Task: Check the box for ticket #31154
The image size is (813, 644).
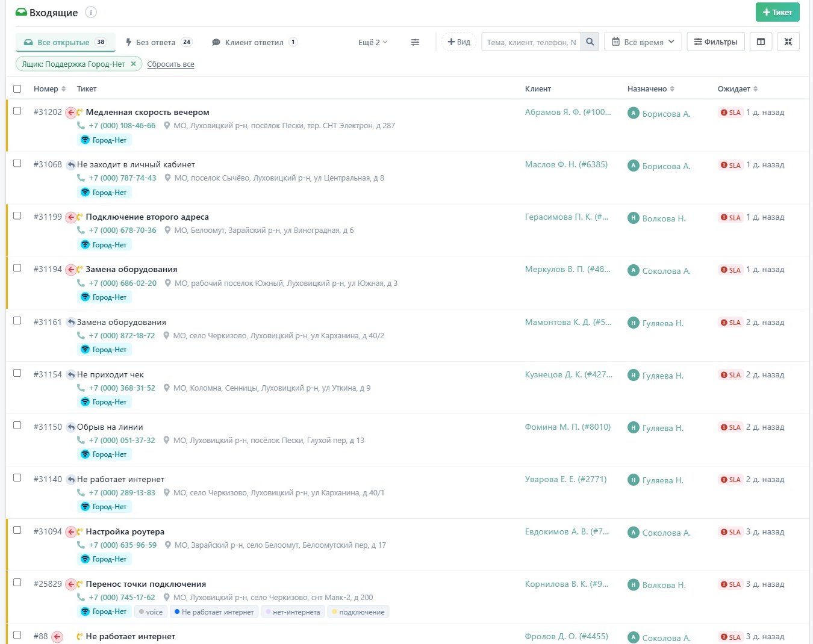Action: (17, 373)
